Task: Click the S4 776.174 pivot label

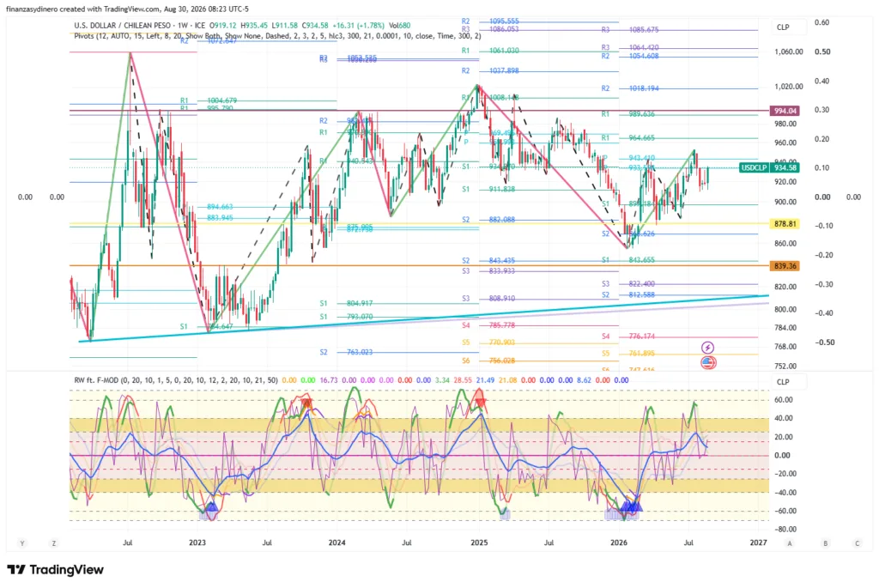Action: coord(627,336)
